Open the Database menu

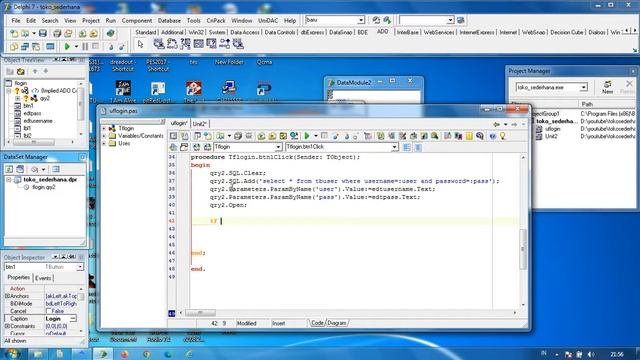tap(169, 20)
